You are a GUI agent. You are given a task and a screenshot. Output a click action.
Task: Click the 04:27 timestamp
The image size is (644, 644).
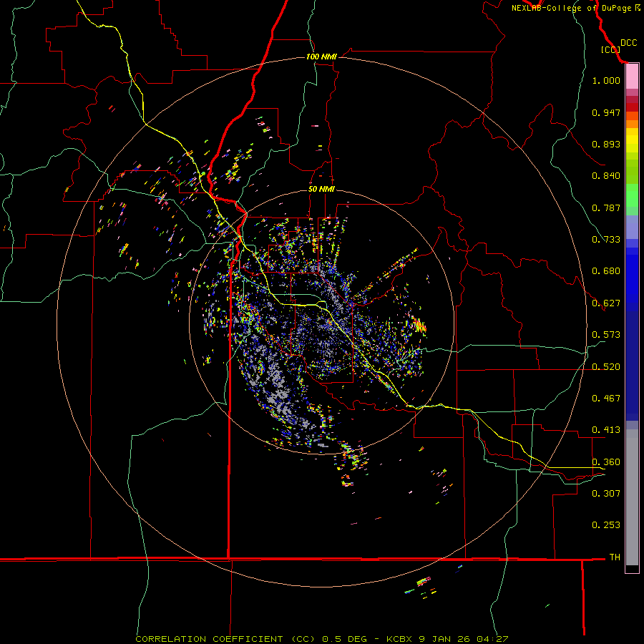click(x=492, y=639)
